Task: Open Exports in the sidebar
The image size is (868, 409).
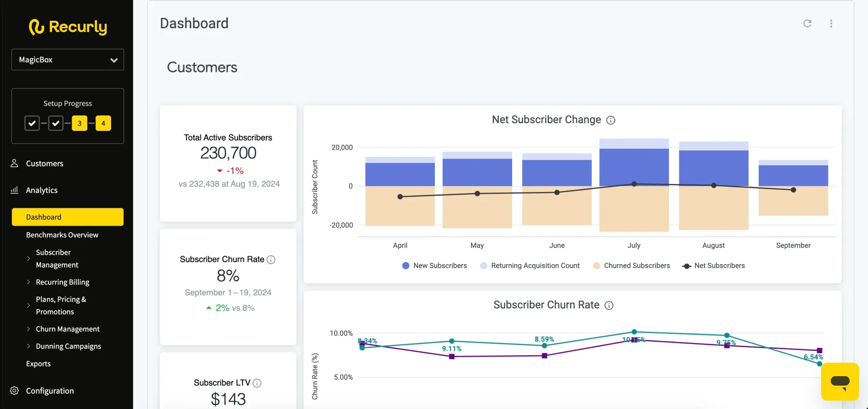Action: (x=38, y=363)
